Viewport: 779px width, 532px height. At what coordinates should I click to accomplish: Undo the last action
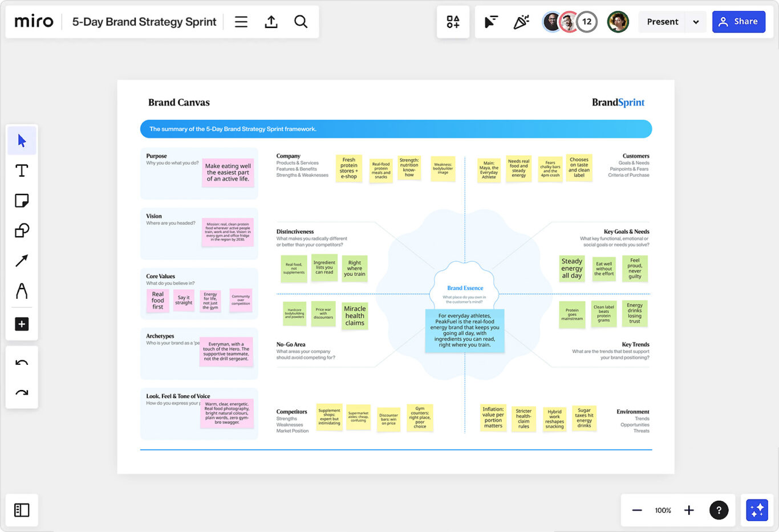click(22, 363)
